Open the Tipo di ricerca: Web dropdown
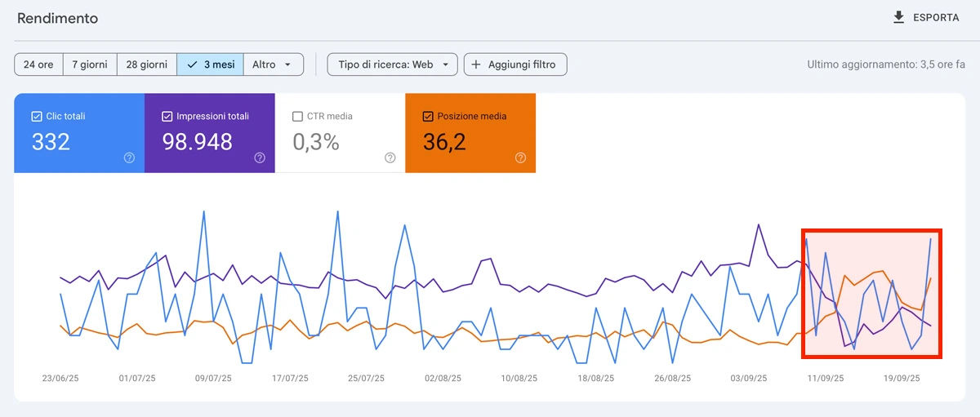980x417 pixels. pyautogui.click(x=392, y=64)
